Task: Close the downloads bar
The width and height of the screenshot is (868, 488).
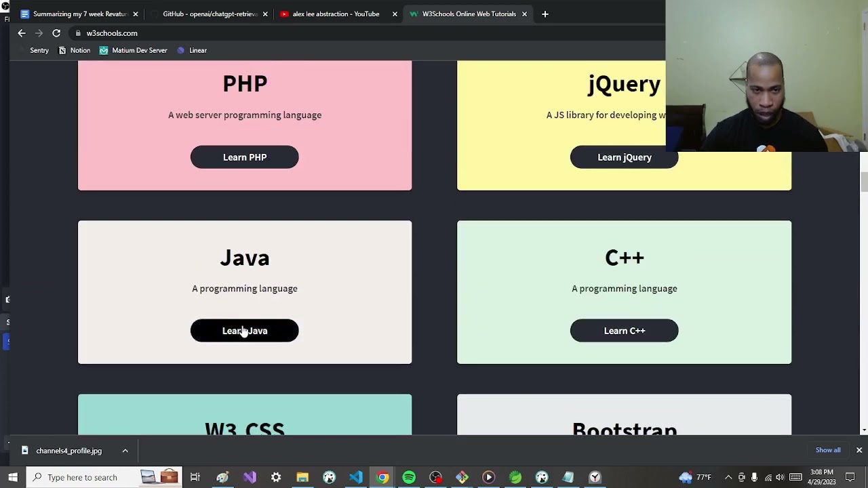Action: pos(859,450)
